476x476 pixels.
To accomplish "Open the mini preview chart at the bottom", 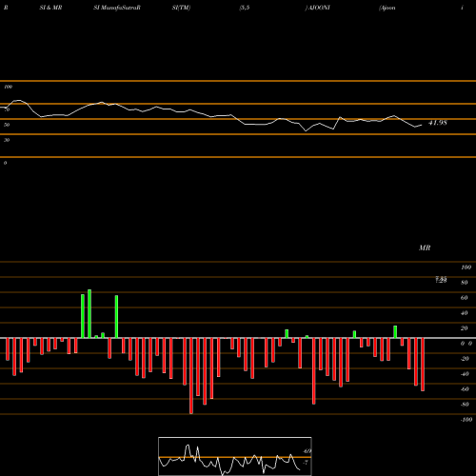I will coord(235,456).
